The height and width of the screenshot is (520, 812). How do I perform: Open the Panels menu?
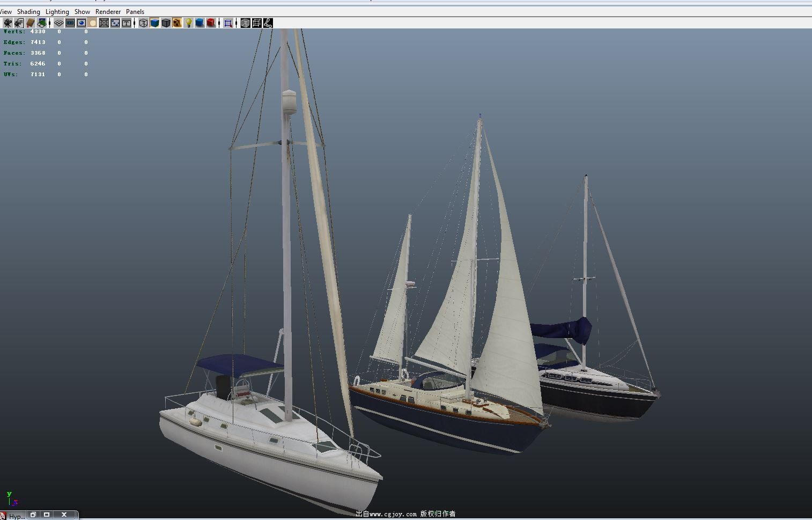pos(135,11)
